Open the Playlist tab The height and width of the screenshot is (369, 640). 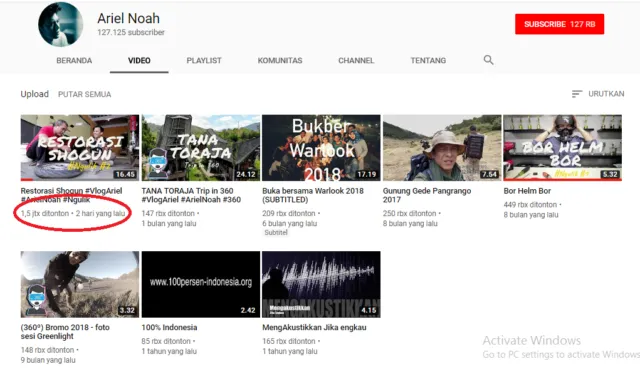click(x=204, y=60)
